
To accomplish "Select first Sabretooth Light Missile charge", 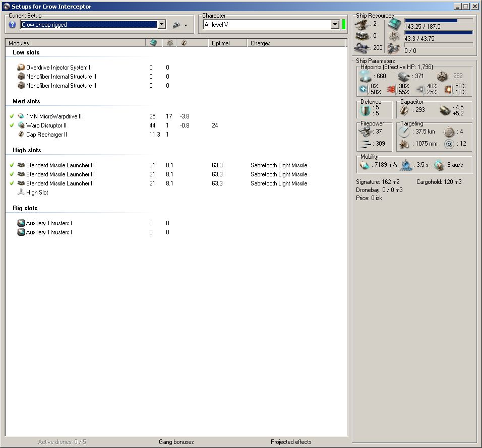I will pos(279,165).
